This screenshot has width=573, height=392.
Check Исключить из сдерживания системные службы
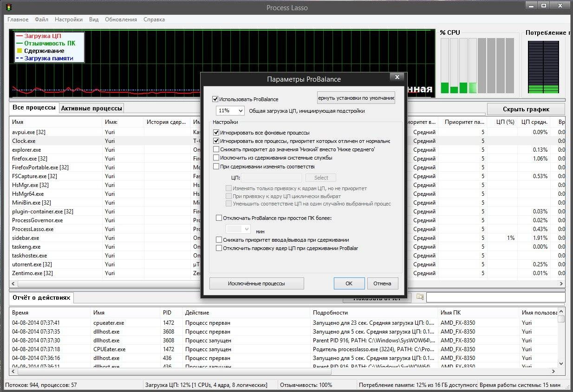pos(216,158)
